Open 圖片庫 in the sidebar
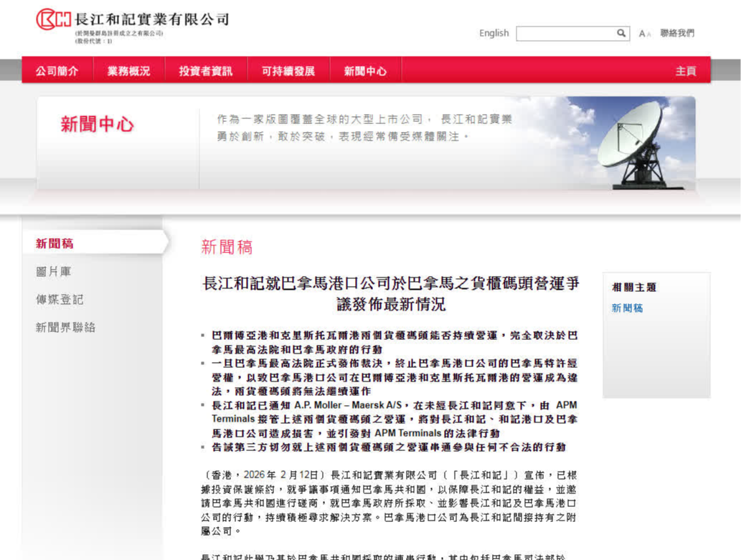 coord(54,272)
